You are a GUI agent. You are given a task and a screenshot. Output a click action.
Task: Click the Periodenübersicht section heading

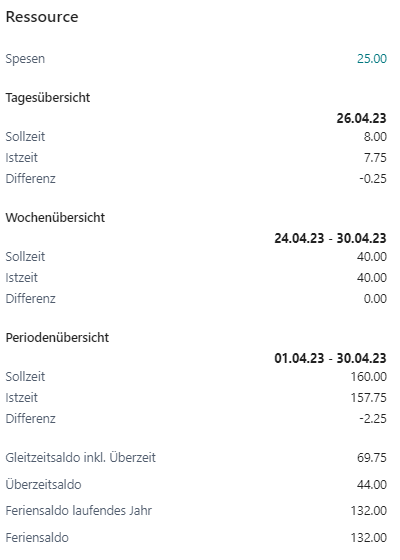point(57,338)
